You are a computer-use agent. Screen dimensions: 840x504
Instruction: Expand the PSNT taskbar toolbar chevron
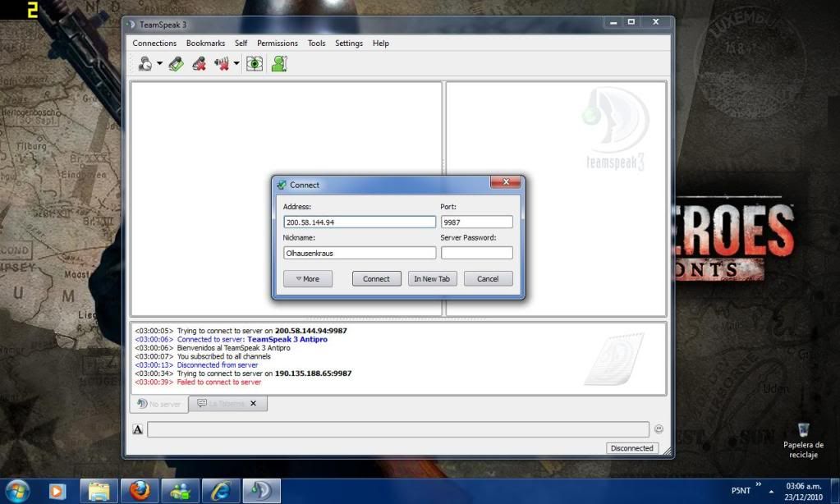[x=758, y=484]
